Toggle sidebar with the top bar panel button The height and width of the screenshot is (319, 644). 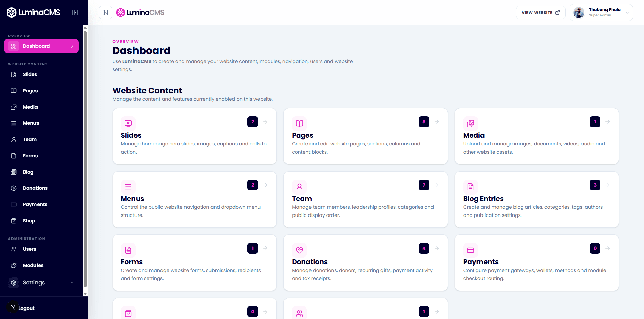pyautogui.click(x=105, y=13)
